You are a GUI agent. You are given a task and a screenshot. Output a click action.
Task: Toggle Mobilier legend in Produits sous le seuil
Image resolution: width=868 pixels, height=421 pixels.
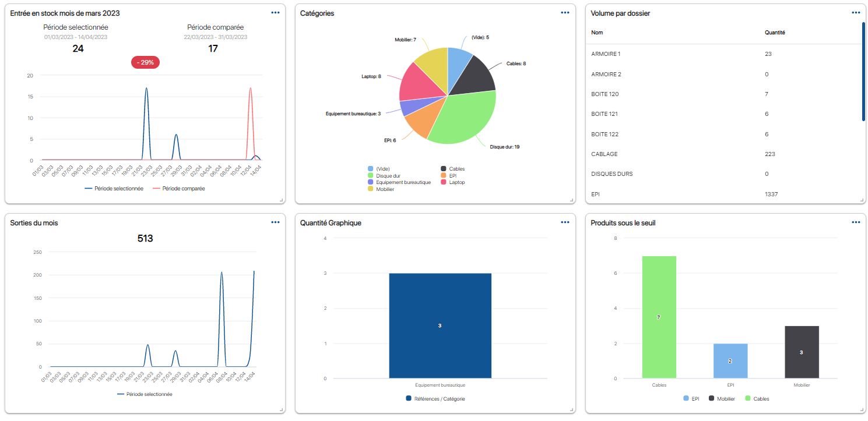point(722,399)
